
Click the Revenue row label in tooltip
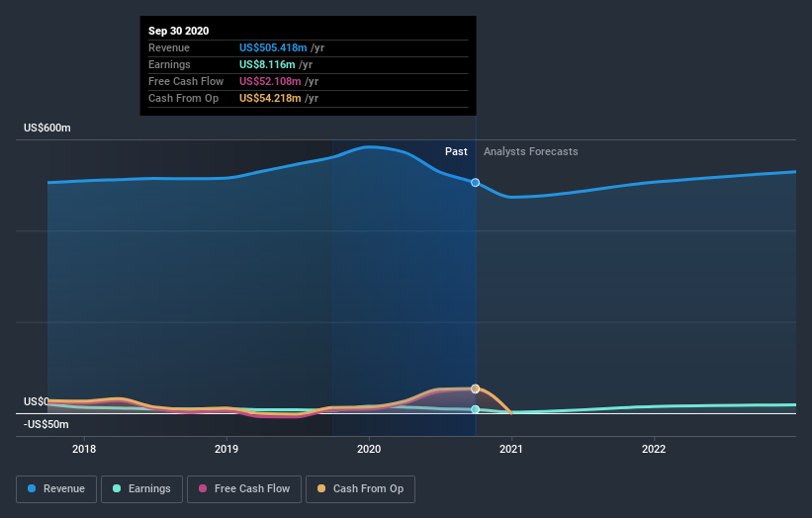[x=169, y=47]
